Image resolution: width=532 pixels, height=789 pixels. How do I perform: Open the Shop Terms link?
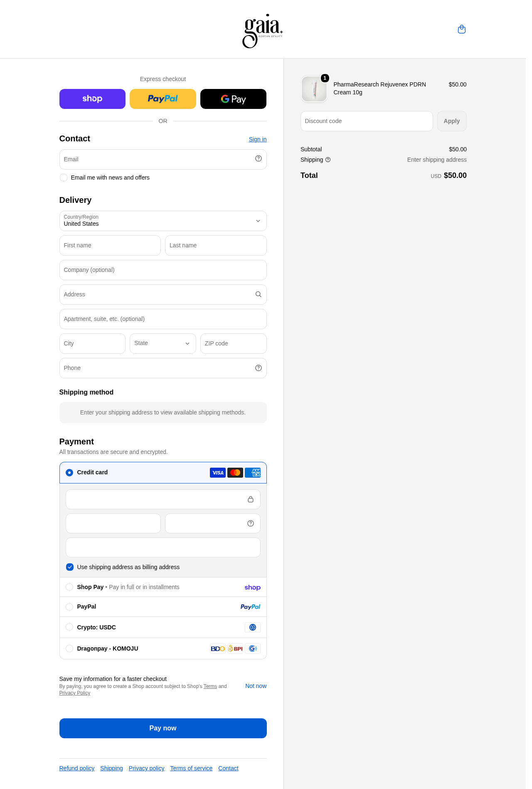tap(210, 686)
